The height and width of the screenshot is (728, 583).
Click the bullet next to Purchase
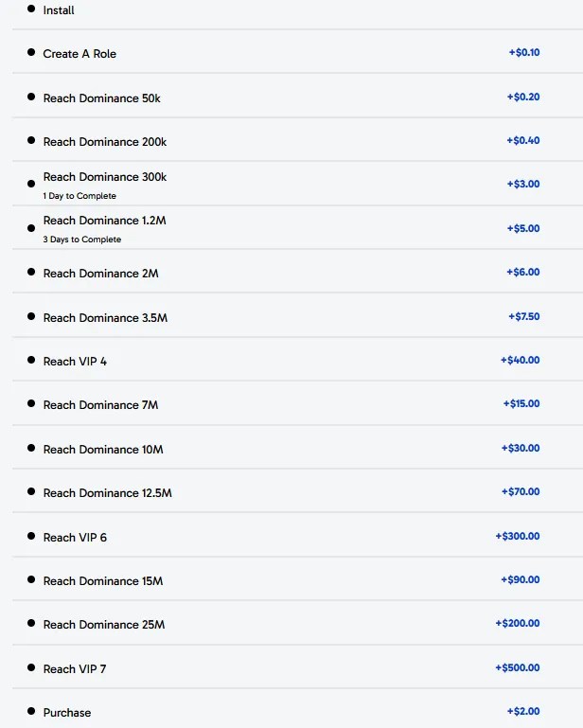click(x=31, y=712)
